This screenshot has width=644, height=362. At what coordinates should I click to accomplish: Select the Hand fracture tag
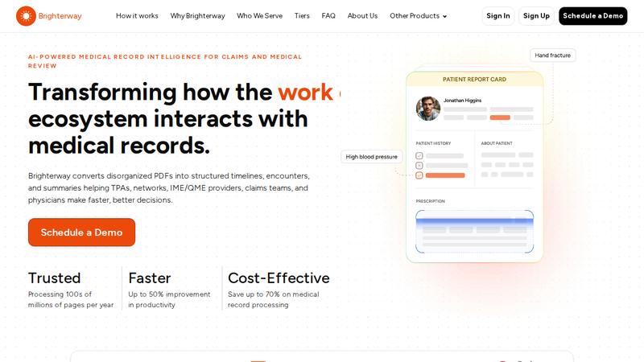(552, 55)
